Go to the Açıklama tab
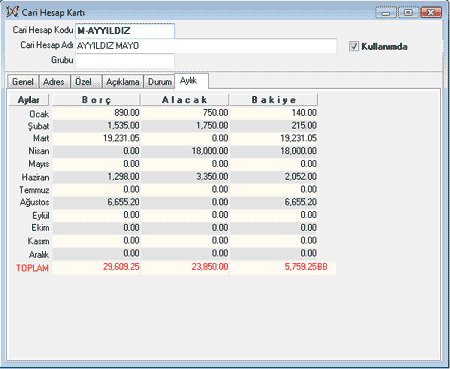This screenshot has width=450, height=369. pos(123,82)
